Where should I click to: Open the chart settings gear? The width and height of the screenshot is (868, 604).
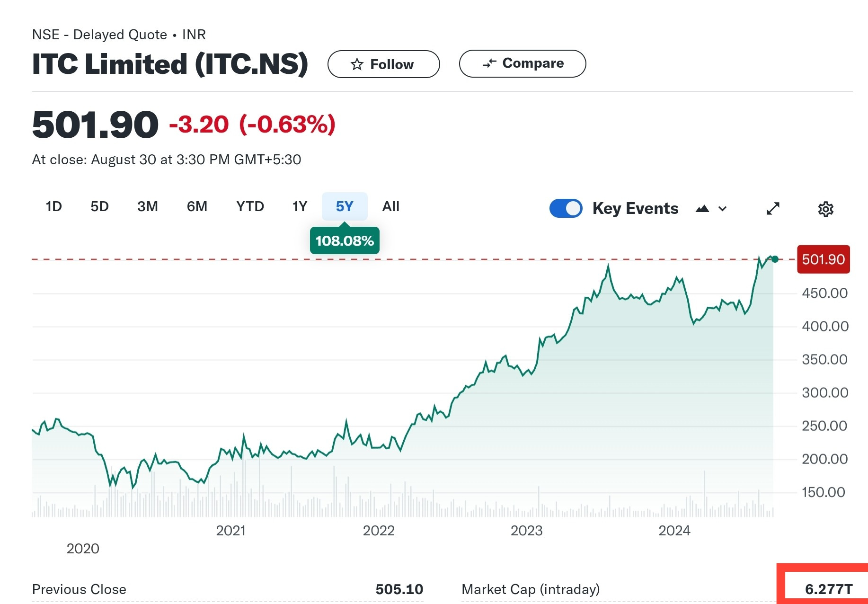click(x=825, y=209)
